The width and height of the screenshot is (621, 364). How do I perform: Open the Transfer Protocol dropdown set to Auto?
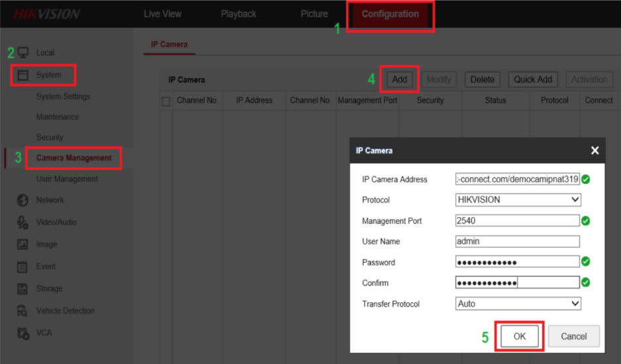(518, 304)
